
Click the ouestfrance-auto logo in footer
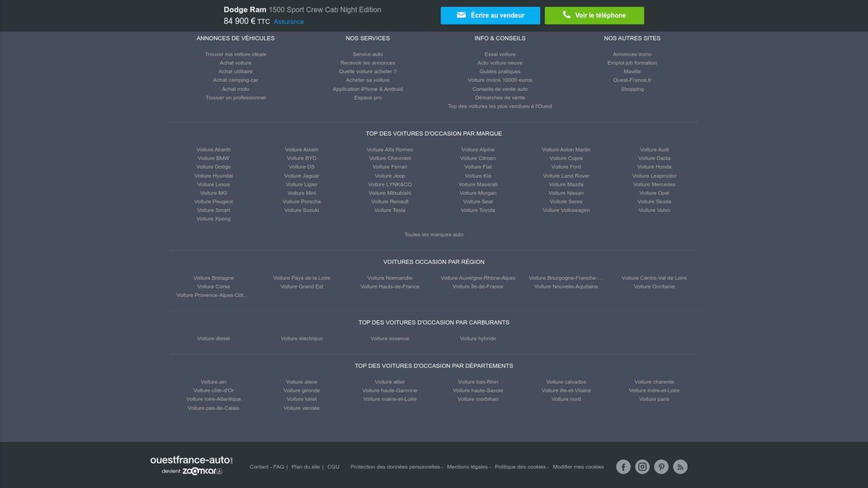(192, 464)
